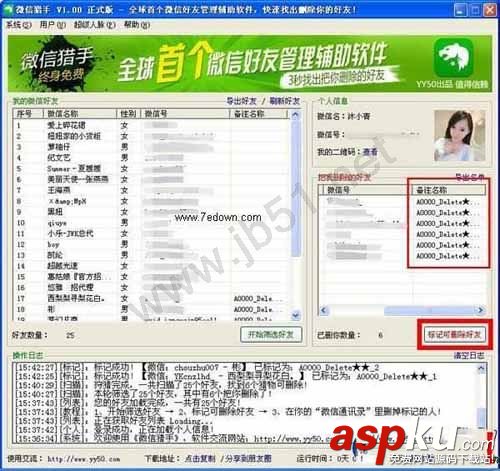Click the log panel scrollbar thumb
The width and height of the screenshot is (500, 471).
coord(481,417)
